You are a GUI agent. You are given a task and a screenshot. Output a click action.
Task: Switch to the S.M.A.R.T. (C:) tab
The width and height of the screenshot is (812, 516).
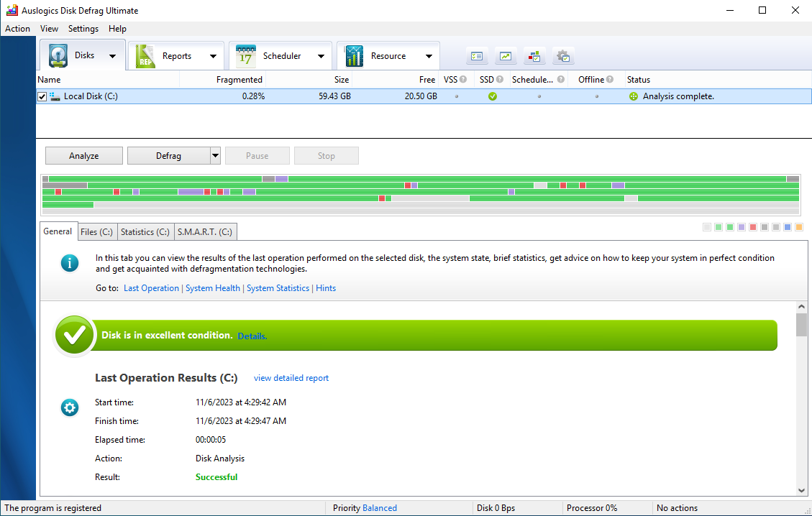(205, 232)
